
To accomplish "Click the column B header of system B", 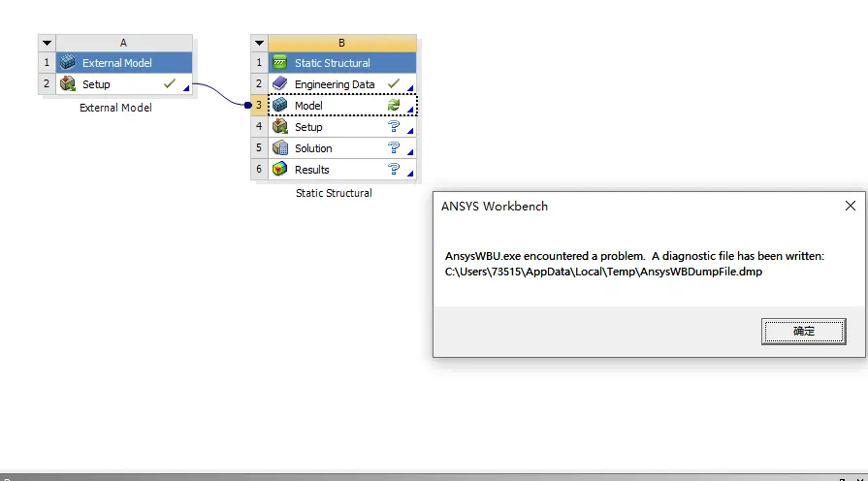I will pos(342,43).
